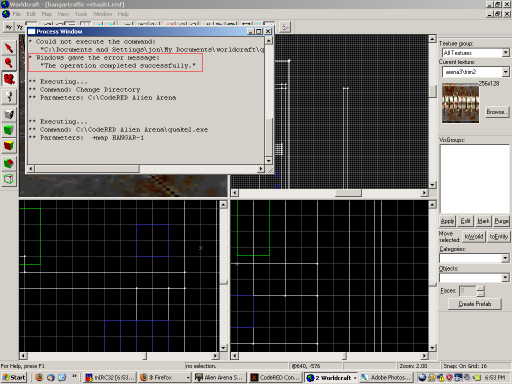512x384 pixels.
Task: Click the Yz view toolbar button
Action: 20,27
